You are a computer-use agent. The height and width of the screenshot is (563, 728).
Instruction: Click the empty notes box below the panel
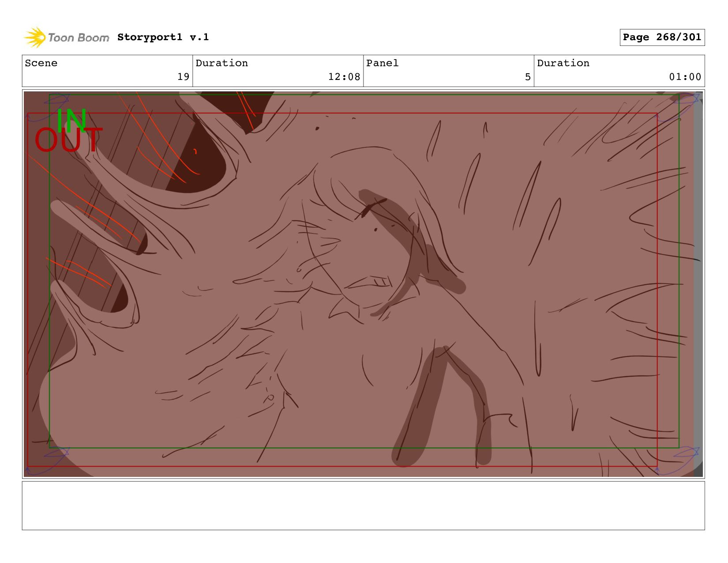(363, 506)
